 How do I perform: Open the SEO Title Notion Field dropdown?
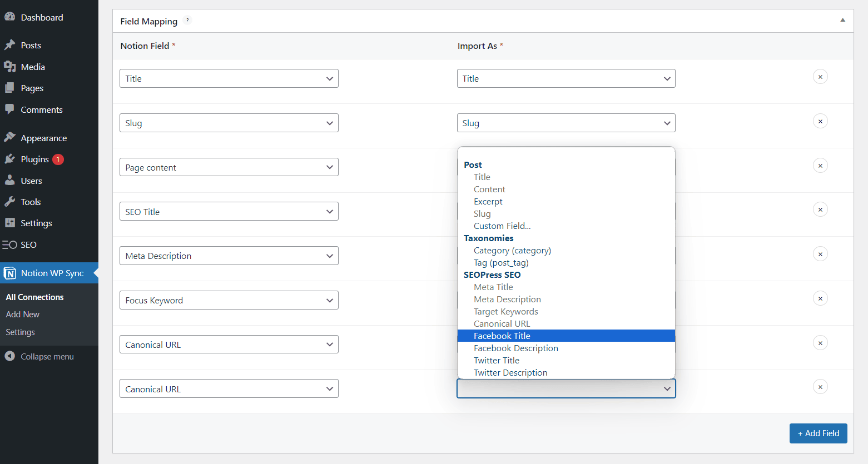[x=229, y=212]
